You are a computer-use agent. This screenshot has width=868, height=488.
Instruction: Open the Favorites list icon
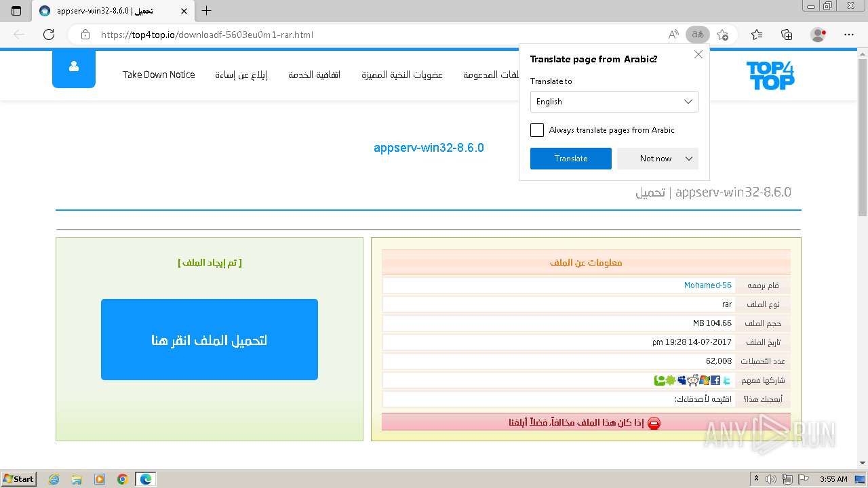757,35
